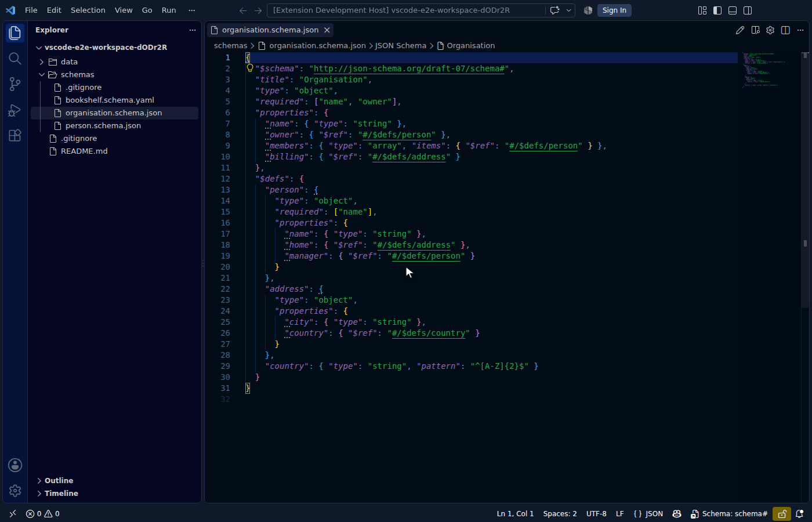The width and height of the screenshot is (812, 522).
Task: Open the Manage gear in activity bar
Action: [15, 491]
